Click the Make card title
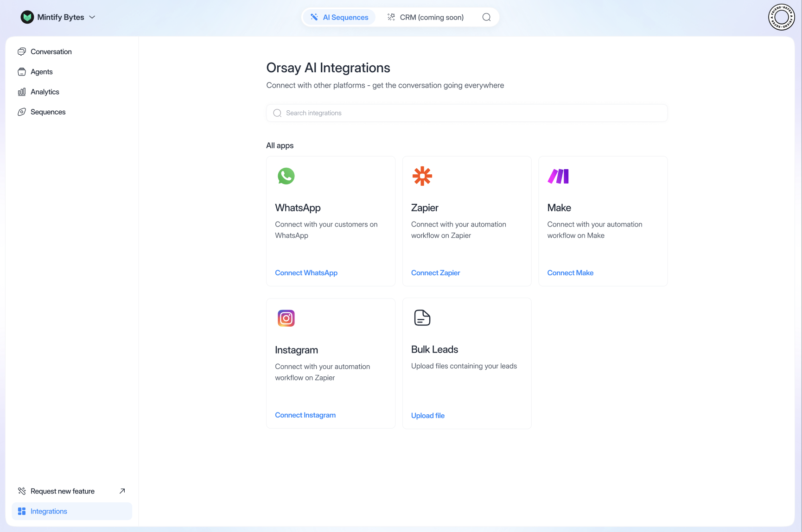This screenshot has width=802, height=532. pos(559,208)
